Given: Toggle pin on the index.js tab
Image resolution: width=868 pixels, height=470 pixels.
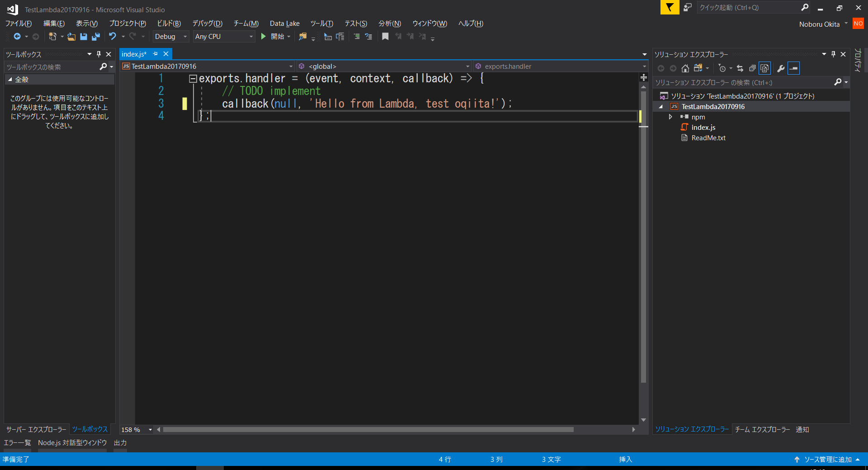Looking at the screenshot, I should 155,54.
